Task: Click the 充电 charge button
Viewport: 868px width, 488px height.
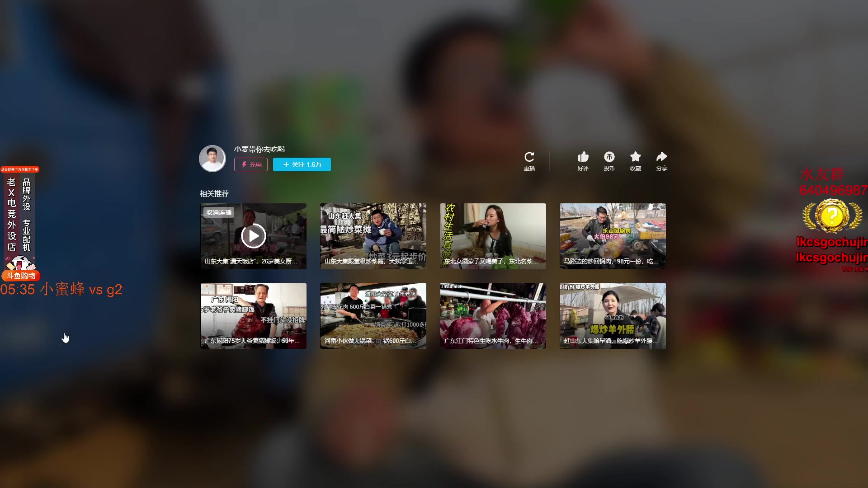Action: tap(251, 164)
